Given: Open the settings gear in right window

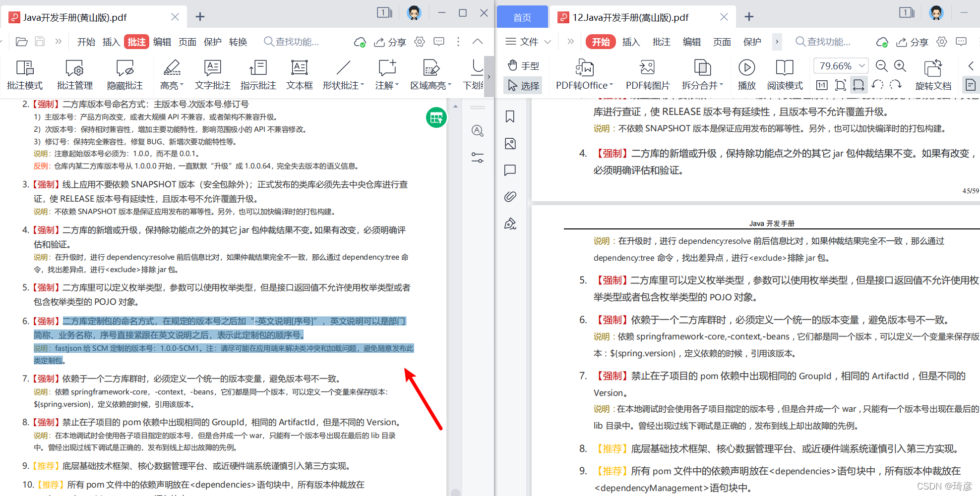Looking at the screenshot, I should coord(942,42).
